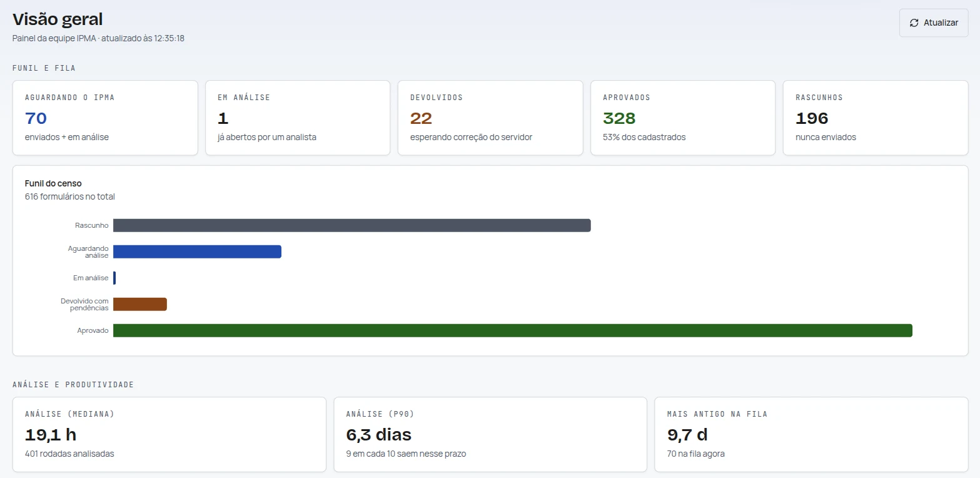980x478 pixels.
Task: Click the "Visão geral" page heading
Action: click(x=58, y=19)
